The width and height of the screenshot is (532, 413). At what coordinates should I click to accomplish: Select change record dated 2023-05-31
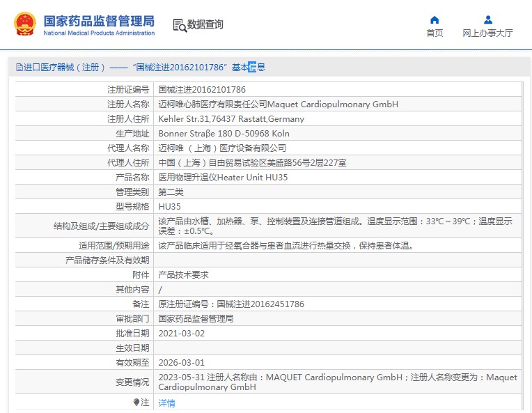coord(338,382)
